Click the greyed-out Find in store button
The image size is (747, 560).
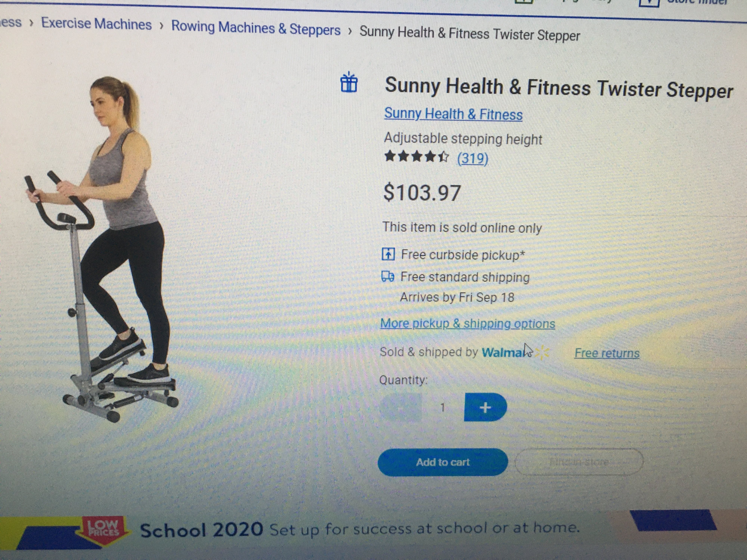pos(579,462)
